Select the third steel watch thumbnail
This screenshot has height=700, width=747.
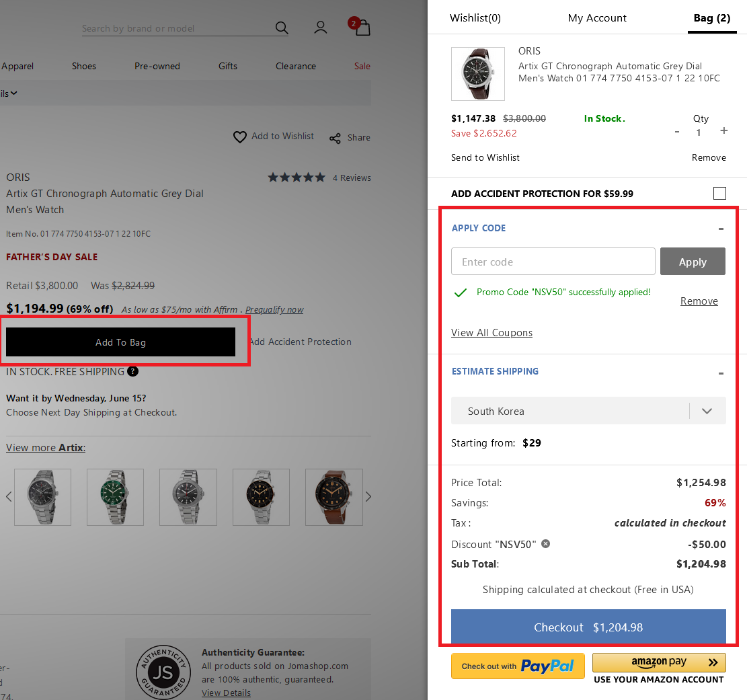188,497
